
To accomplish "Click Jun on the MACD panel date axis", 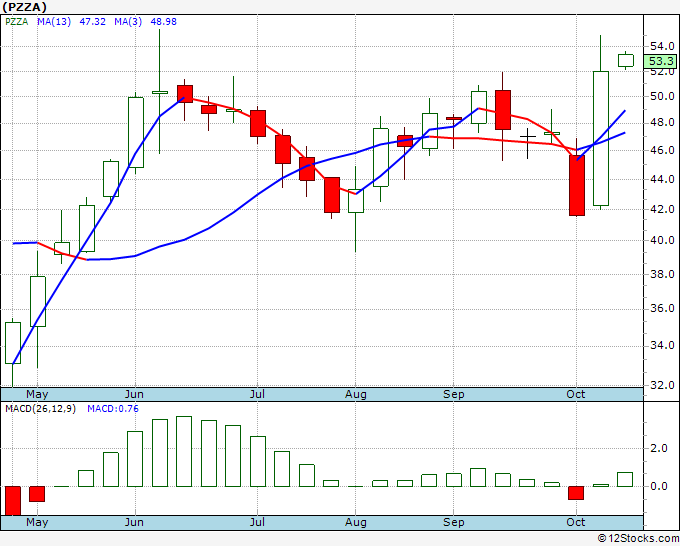I will click(x=134, y=523).
